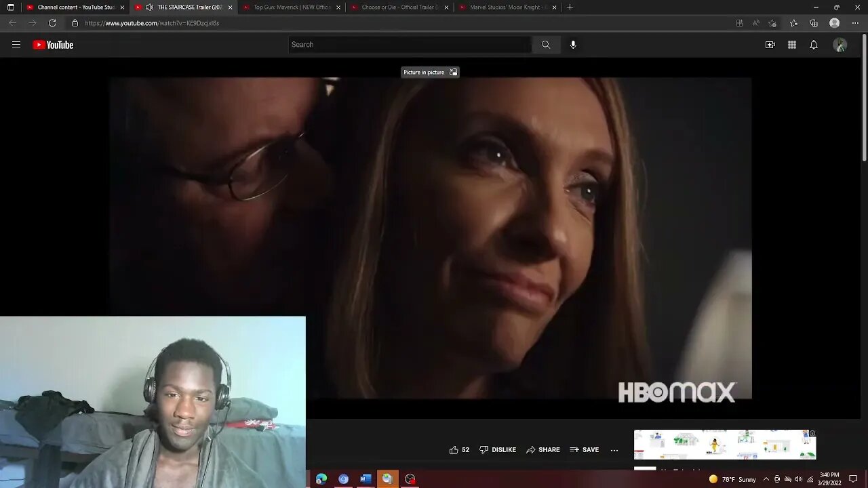The height and width of the screenshot is (488, 868).
Task: Like the video with thumbs up
Action: (459, 450)
